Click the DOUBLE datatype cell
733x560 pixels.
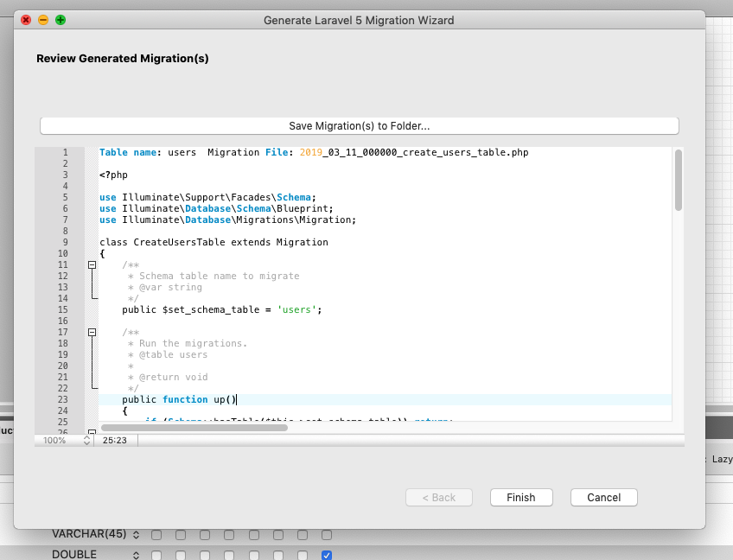(74, 555)
